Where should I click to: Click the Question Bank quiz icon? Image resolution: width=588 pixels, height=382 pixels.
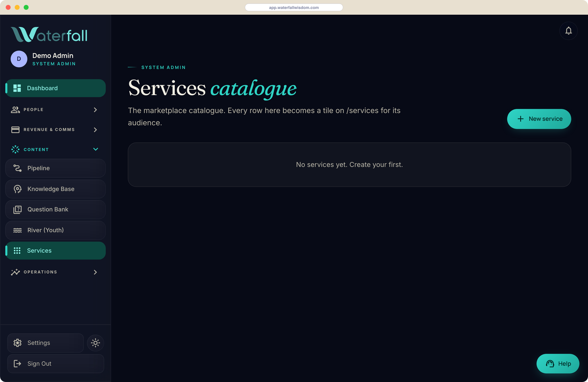pyautogui.click(x=18, y=209)
